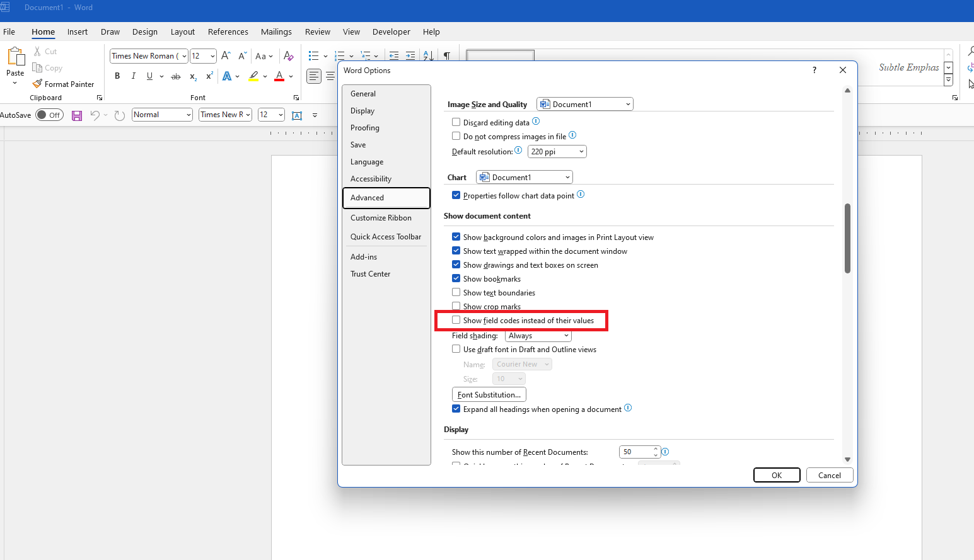The height and width of the screenshot is (560, 974).
Task: Select Trust Center in the sidebar
Action: 370,273
